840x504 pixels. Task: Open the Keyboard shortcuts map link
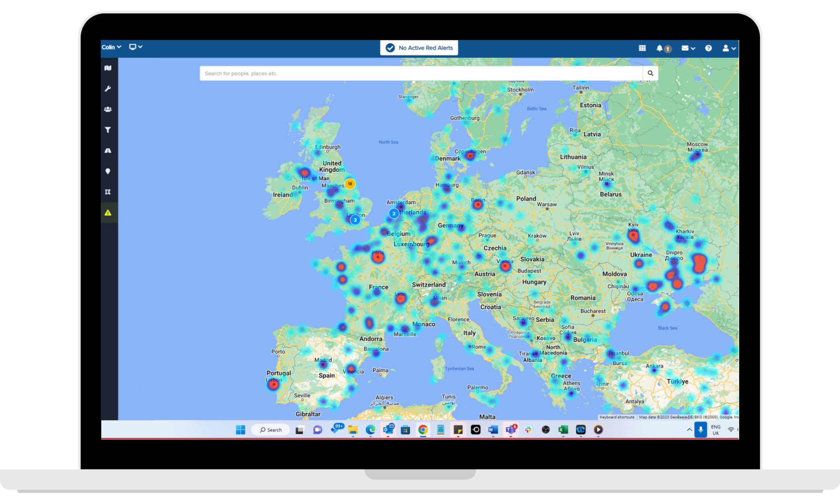coord(617,417)
